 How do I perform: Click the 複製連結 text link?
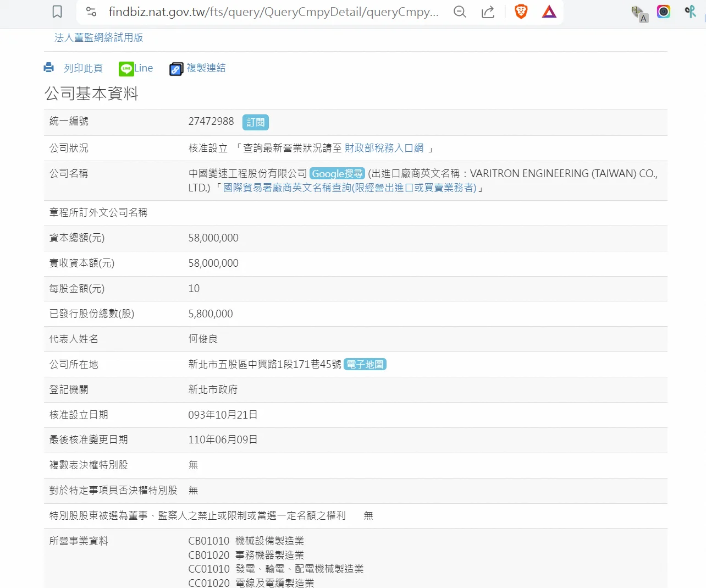click(x=206, y=68)
